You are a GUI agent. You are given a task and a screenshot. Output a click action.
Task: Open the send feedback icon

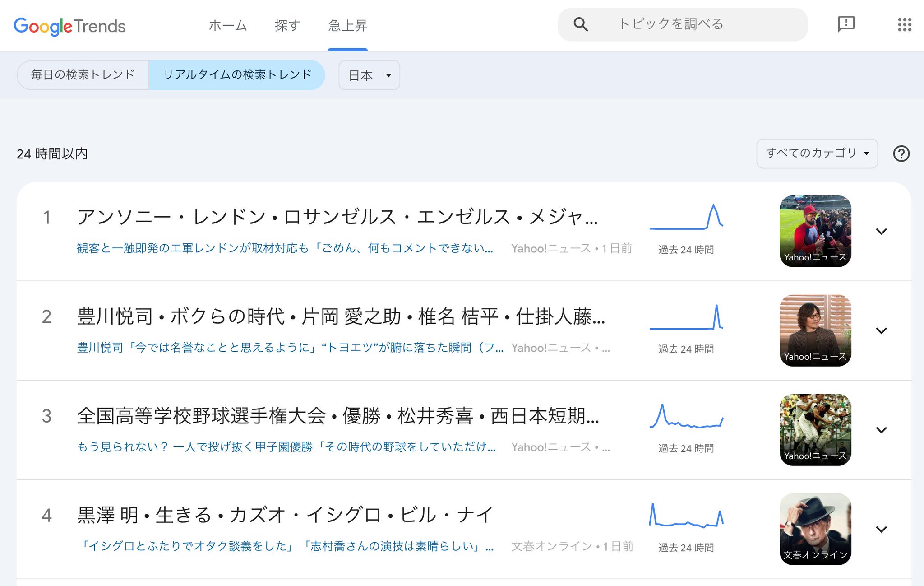coord(846,24)
